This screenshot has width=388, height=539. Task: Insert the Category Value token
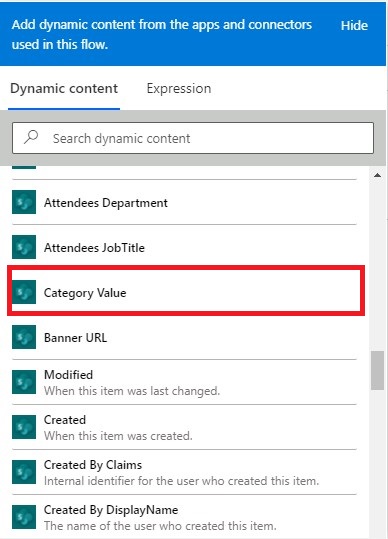(x=184, y=292)
